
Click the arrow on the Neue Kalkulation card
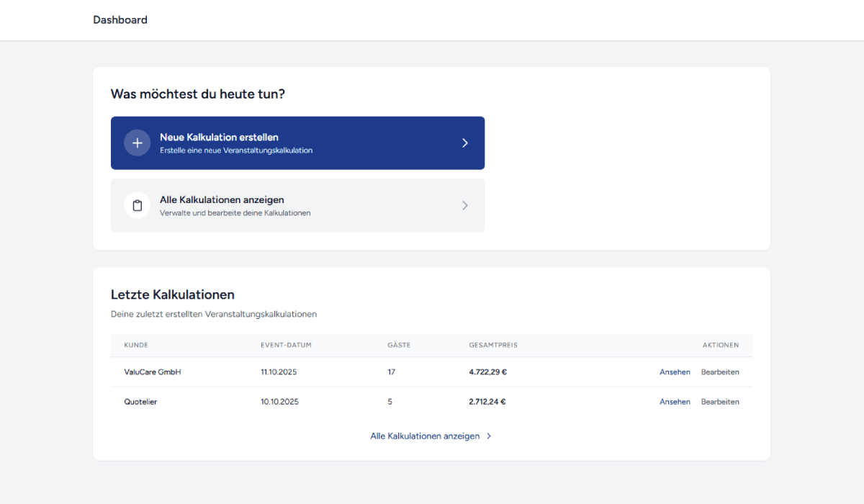click(465, 143)
